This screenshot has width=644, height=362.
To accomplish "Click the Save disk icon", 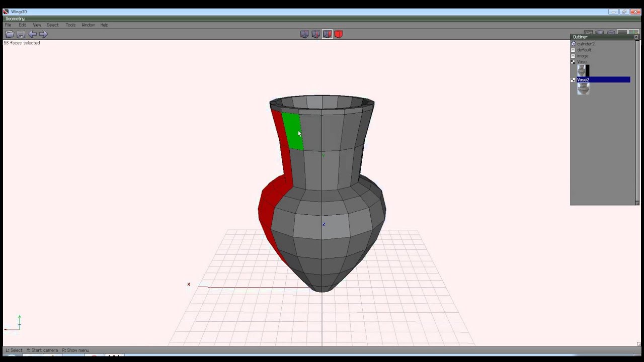I will pos(21,34).
